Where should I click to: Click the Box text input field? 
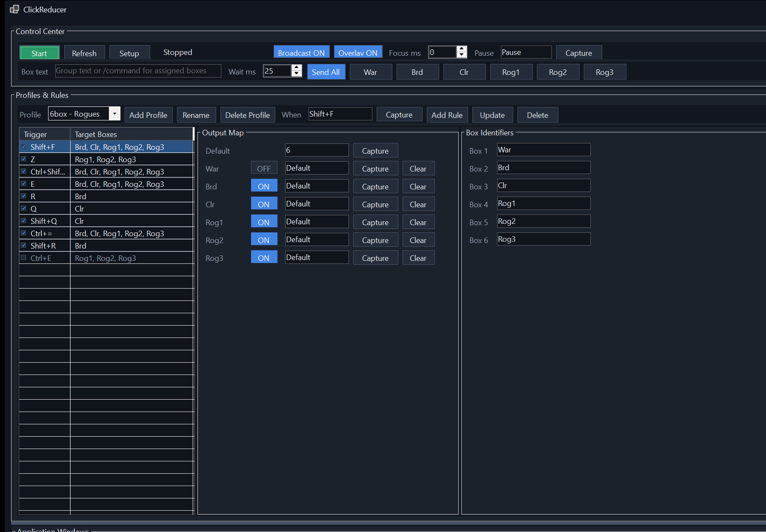click(138, 71)
